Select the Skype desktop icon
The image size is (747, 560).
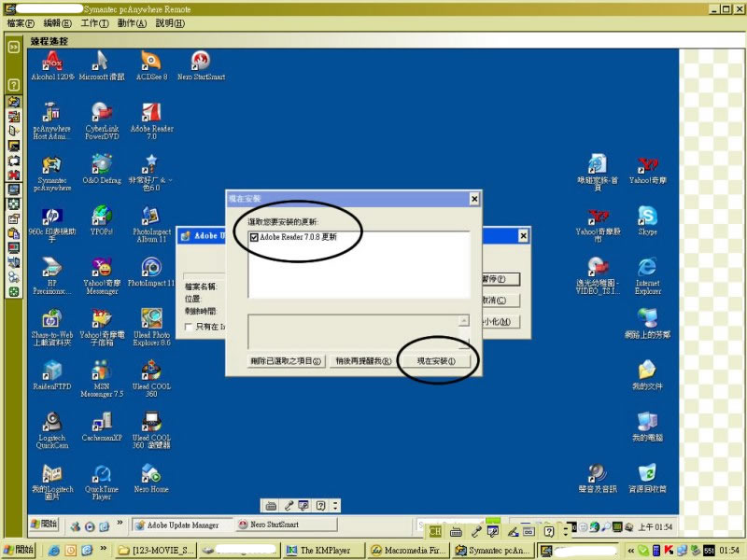tap(647, 220)
